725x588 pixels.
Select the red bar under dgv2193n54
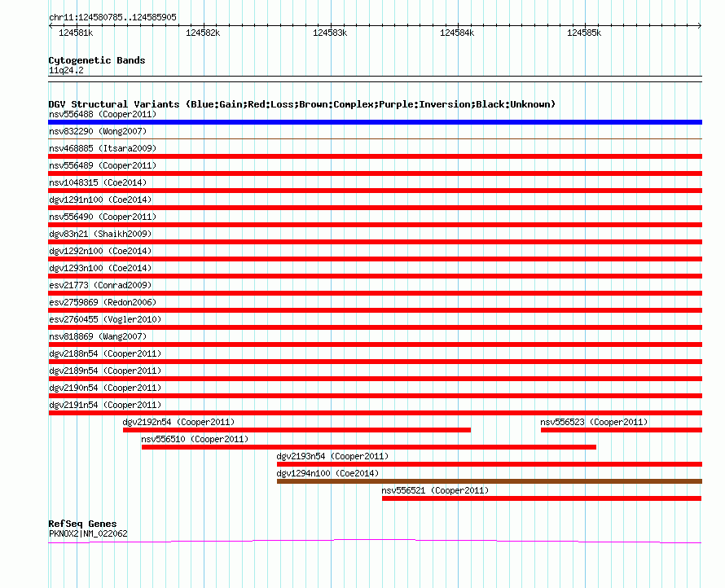pos(490,464)
